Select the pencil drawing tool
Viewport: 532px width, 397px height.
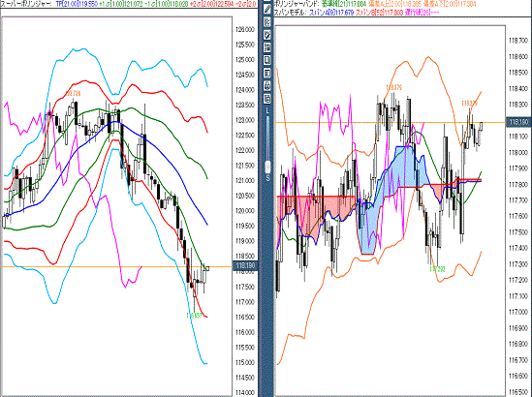[267, 9]
